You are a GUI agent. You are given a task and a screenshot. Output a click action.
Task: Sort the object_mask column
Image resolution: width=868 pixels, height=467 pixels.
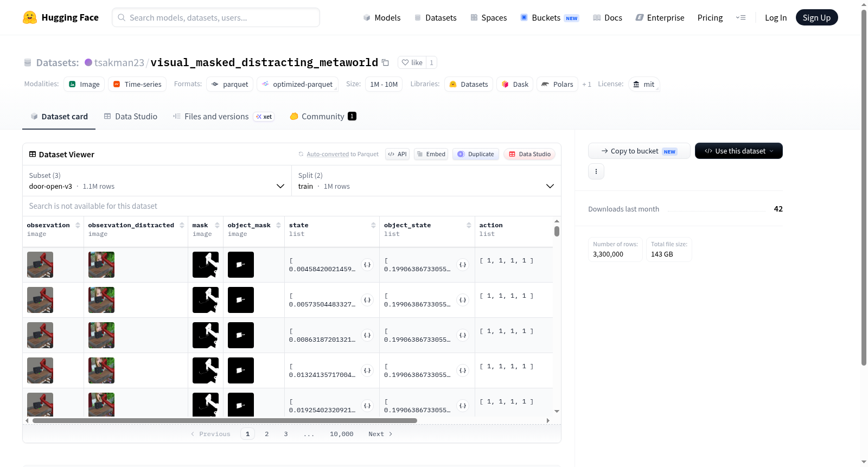coord(278,225)
